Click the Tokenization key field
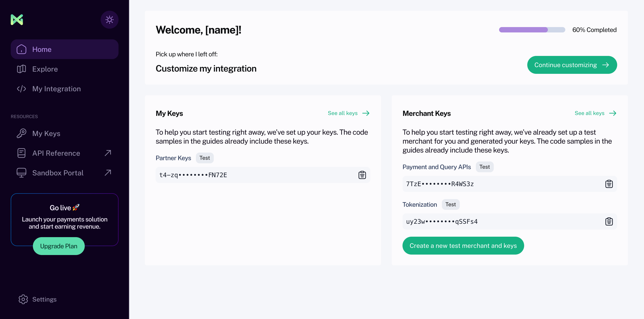Image resolution: width=644 pixels, height=319 pixels. click(510, 221)
